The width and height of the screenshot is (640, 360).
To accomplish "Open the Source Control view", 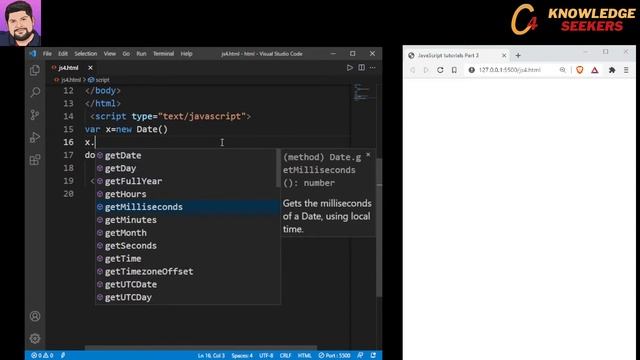I will click(x=35, y=115).
